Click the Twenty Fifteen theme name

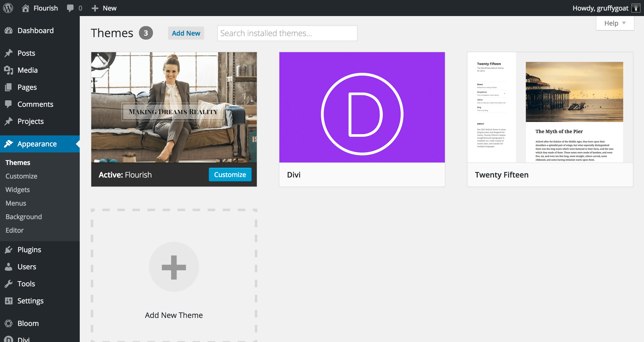tap(502, 175)
